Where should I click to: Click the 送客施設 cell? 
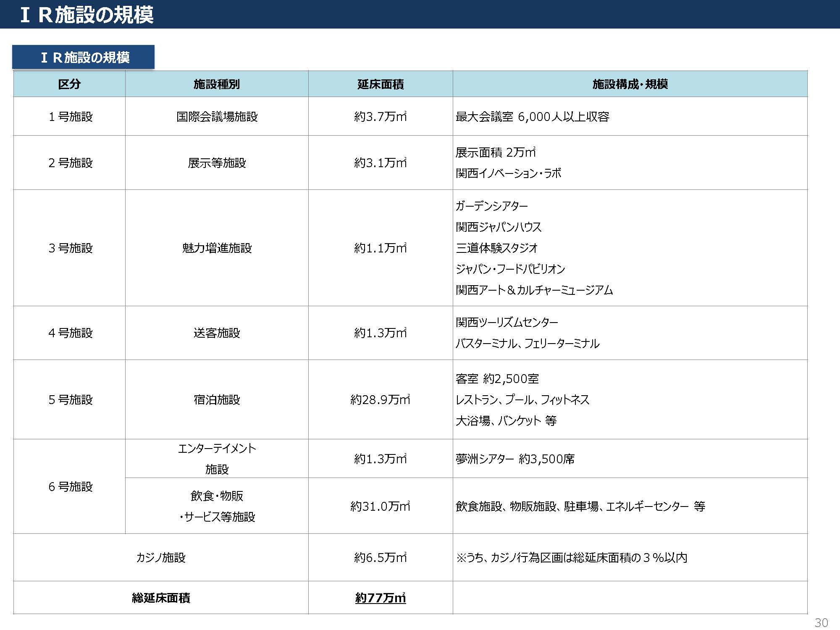217,333
